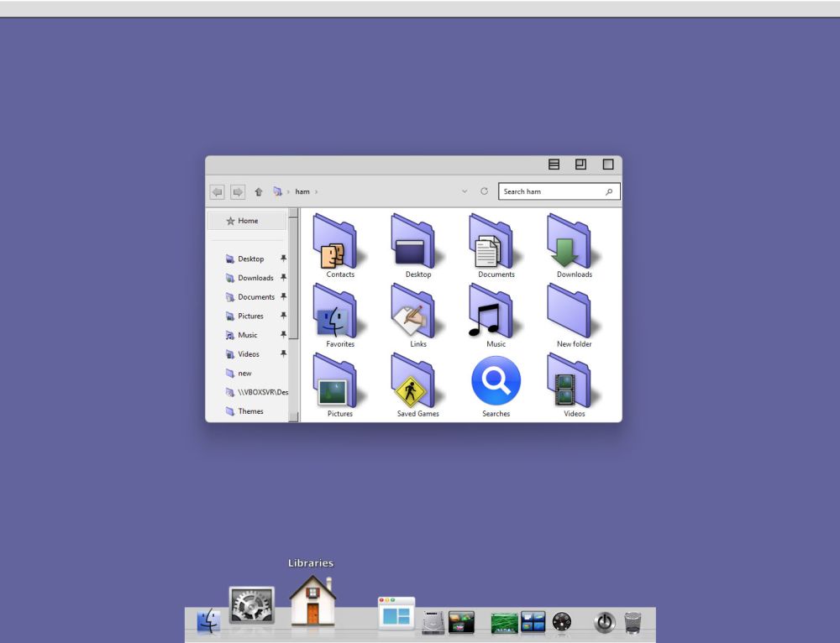Expand the address bar history dropdown
This screenshot has height=643, width=840.
click(x=465, y=191)
